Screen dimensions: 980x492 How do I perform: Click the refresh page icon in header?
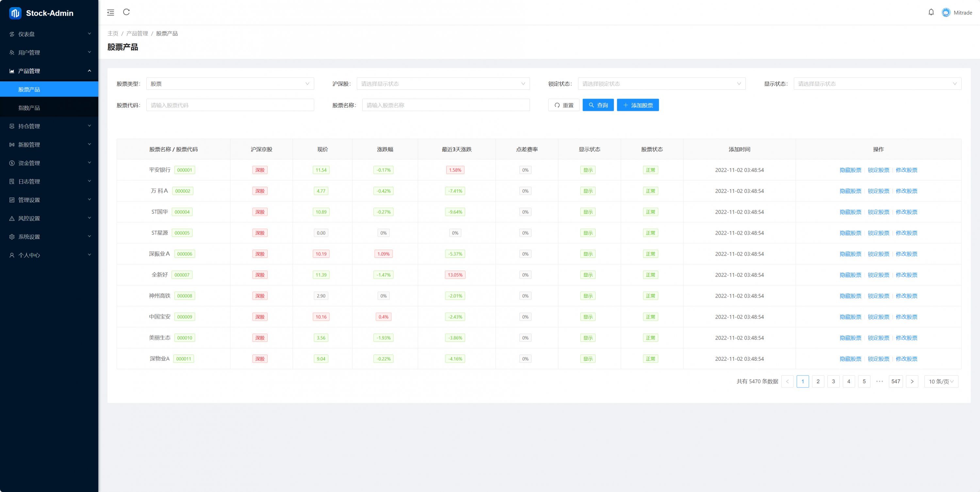pos(126,12)
